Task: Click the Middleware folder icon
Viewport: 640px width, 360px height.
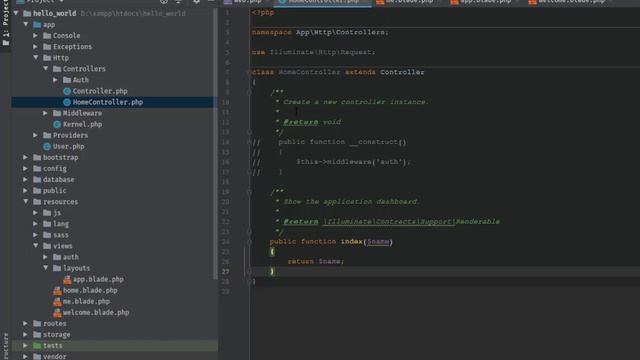Action: coord(57,113)
